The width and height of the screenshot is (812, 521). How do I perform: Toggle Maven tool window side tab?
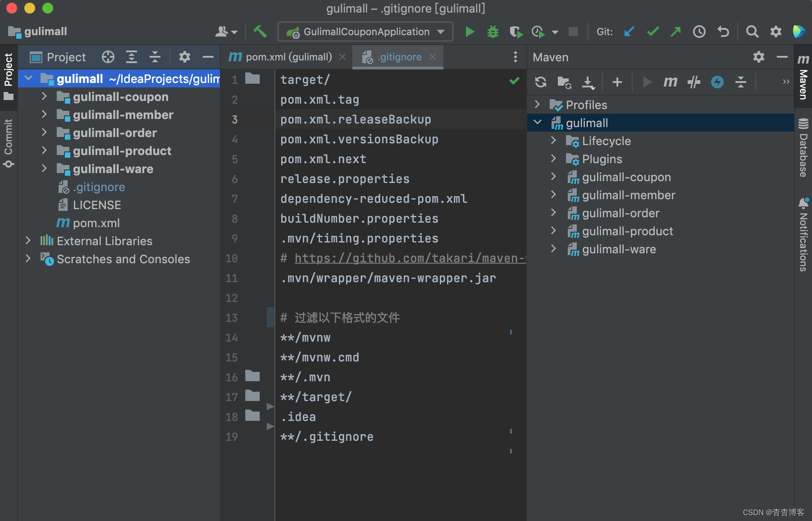point(803,77)
